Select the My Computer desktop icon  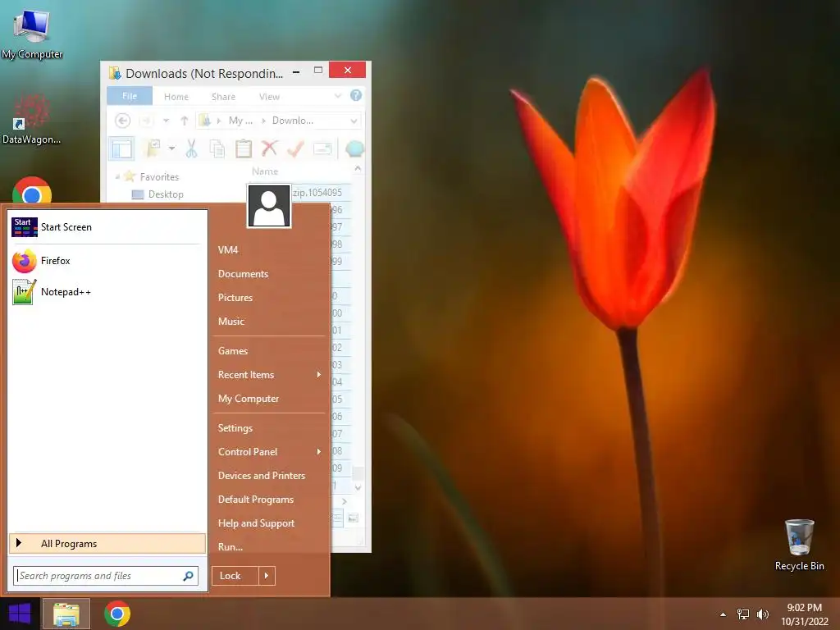click(32, 34)
